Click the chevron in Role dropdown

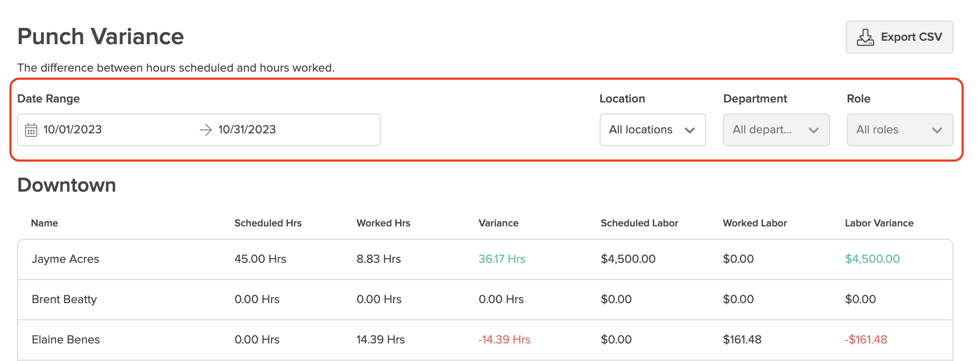tap(937, 130)
